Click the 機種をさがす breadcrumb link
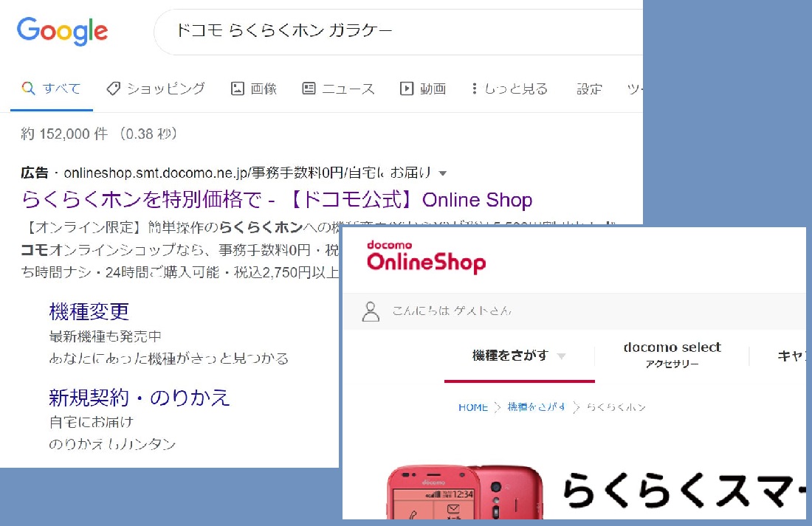Viewport: 812px width, 526px height. pos(537,407)
